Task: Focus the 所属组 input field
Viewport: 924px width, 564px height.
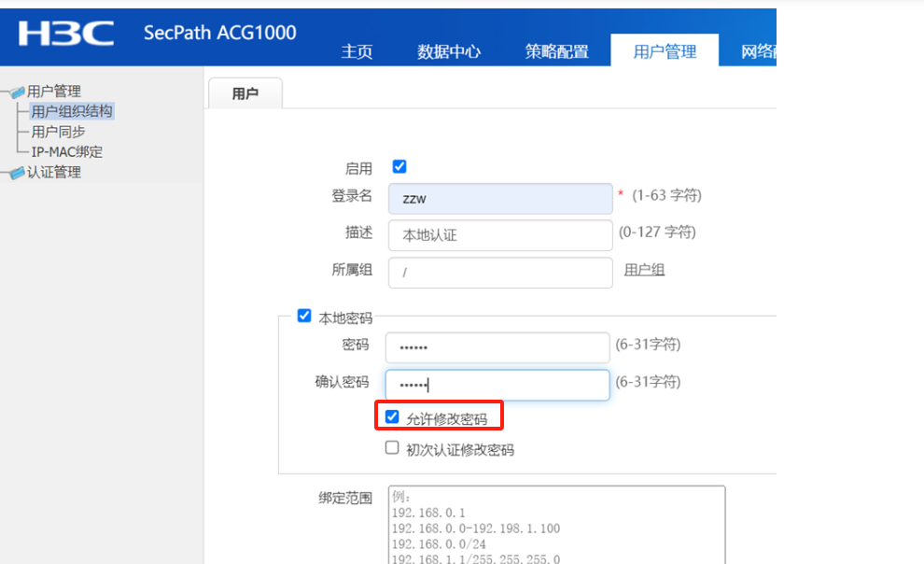Action: click(500, 273)
